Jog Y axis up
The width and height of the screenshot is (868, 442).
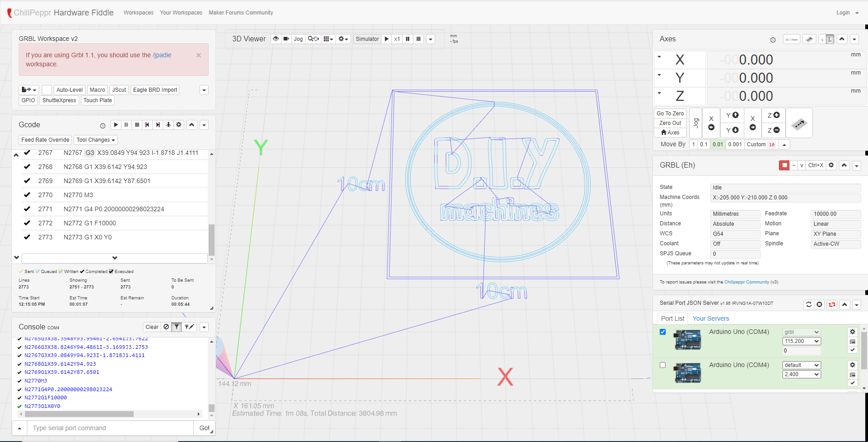(x=733, y=115)
